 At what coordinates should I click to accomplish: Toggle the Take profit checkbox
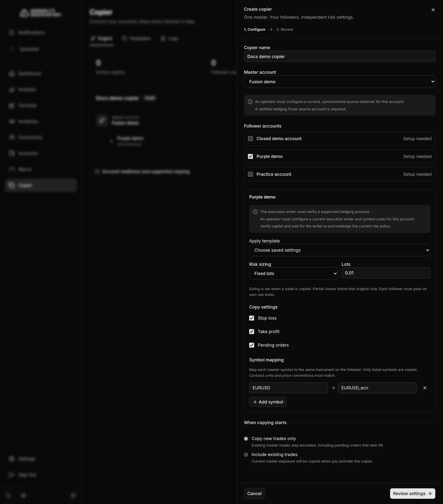[x=252, y=332]
